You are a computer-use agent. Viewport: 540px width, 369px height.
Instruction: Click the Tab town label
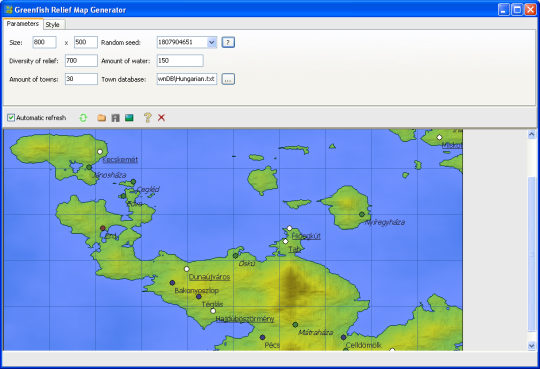(294, 249)
